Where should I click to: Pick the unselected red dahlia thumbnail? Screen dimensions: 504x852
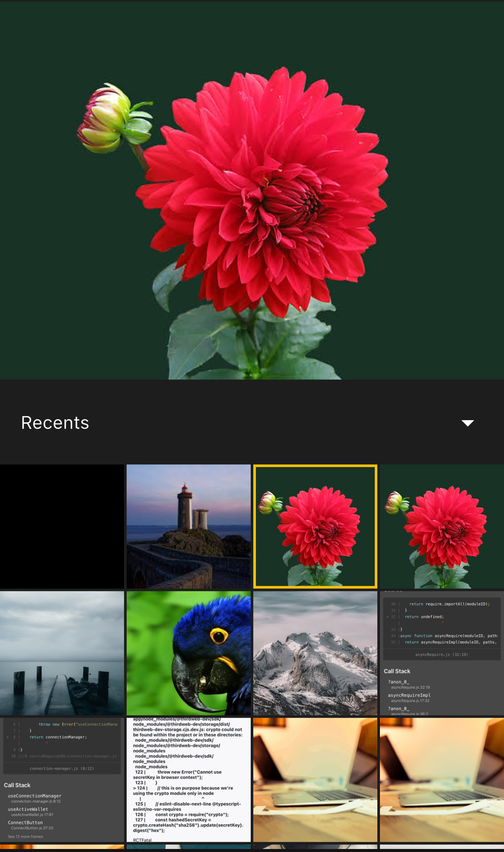point(442,526)
